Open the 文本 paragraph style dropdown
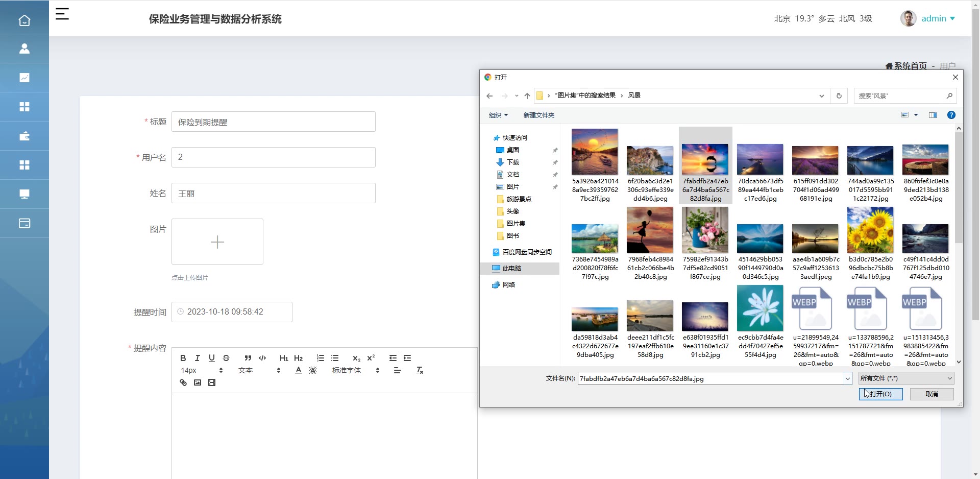The width and height of the screenshot is (980, 479). click(x=259, y=370)
